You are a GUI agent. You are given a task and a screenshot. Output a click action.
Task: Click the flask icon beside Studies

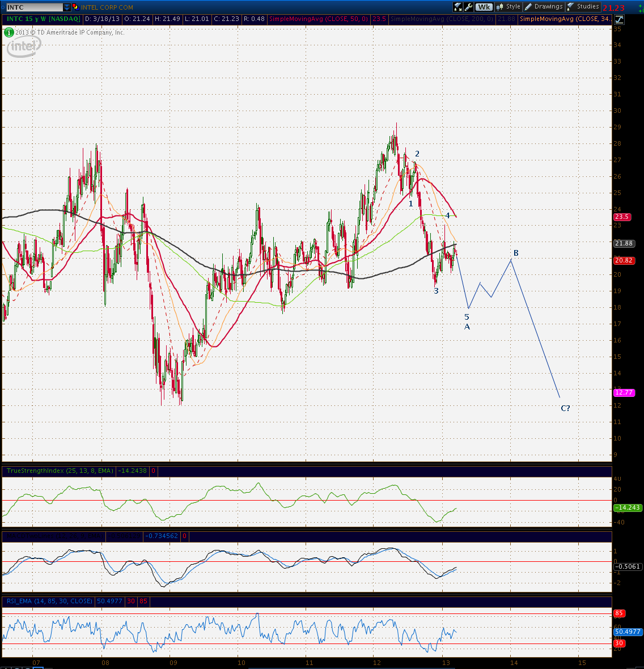point(571,7)
